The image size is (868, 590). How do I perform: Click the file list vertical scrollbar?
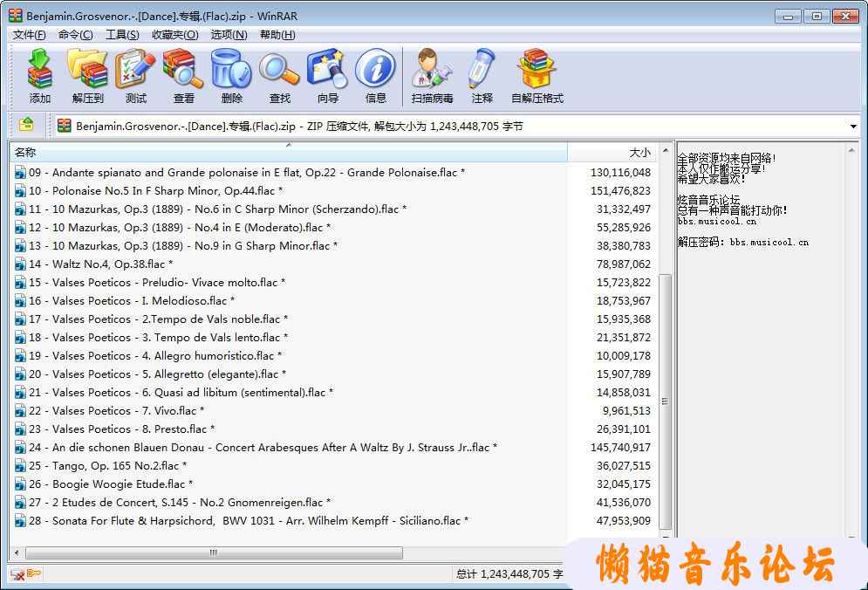pyautogui.click(x=665, y=401)
